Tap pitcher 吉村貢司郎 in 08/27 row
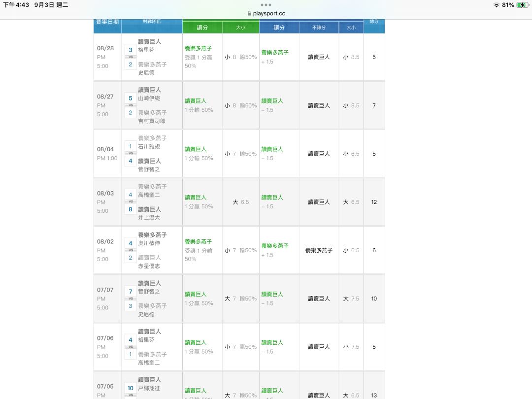 [152, 121]
